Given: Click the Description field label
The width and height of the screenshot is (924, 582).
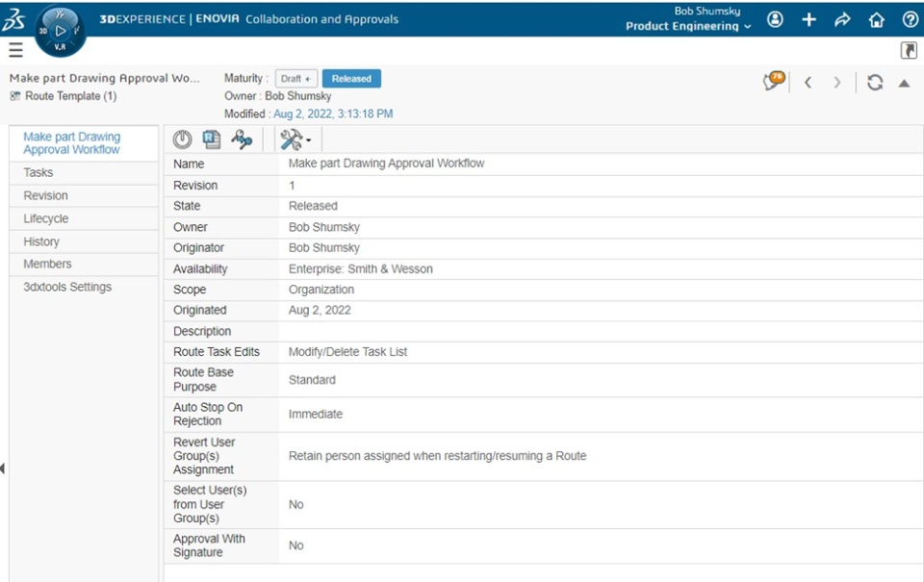Looking at the screenshot, I should [x=202, y=331].
